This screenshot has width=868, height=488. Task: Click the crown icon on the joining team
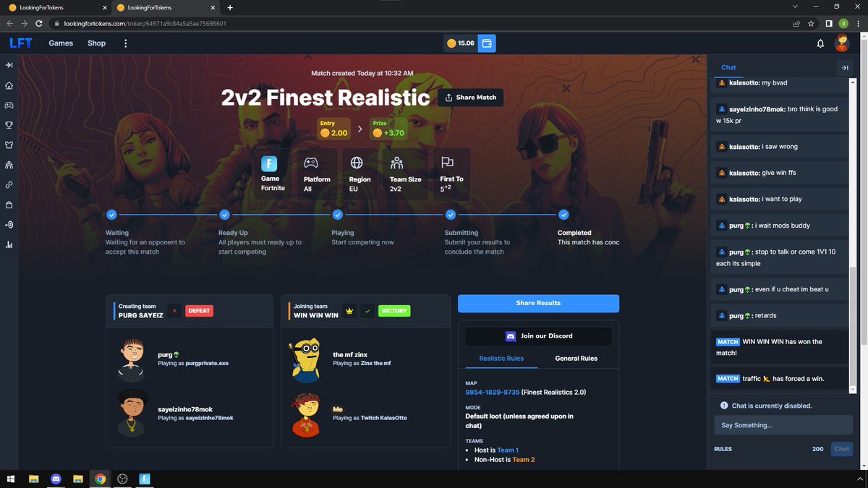coord(349,311)
